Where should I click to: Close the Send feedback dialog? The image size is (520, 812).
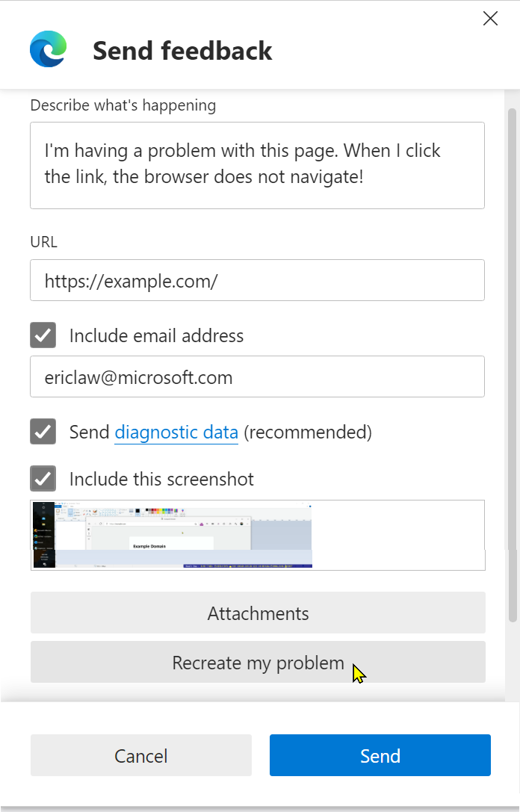click(x=490, y=19)
